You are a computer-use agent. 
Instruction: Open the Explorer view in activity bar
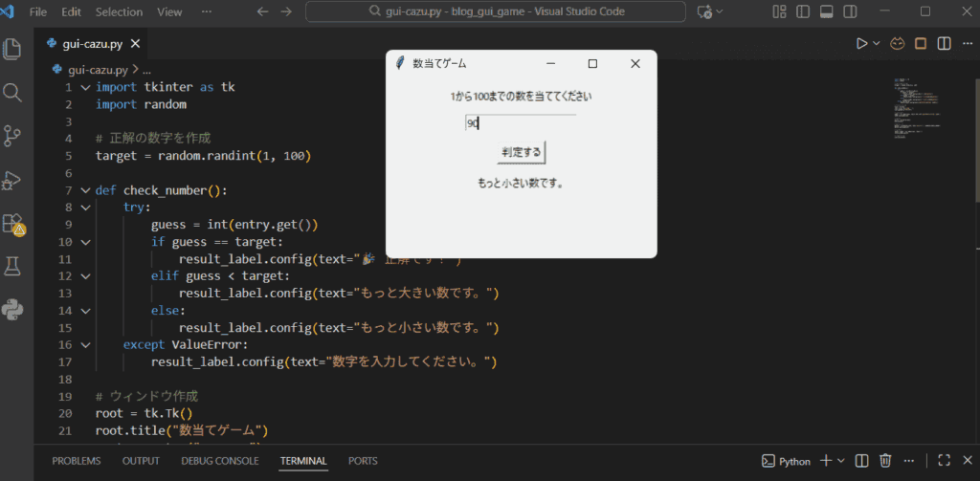tap(13, 49)
